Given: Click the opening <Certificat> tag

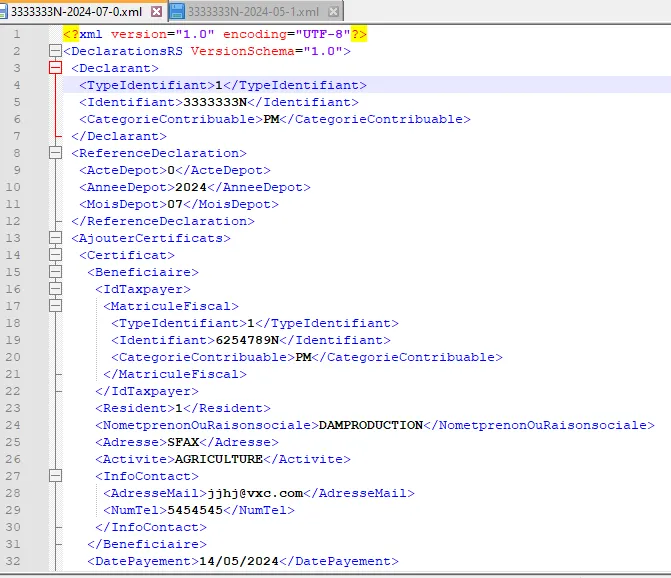Looking at the screenshot, I should (127, 255).
